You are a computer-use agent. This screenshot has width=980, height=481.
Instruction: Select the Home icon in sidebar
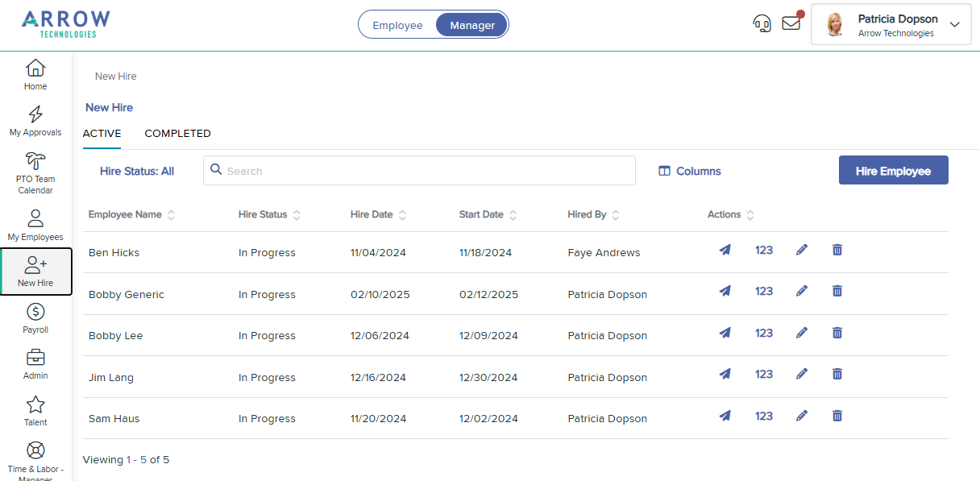(35, 73)
